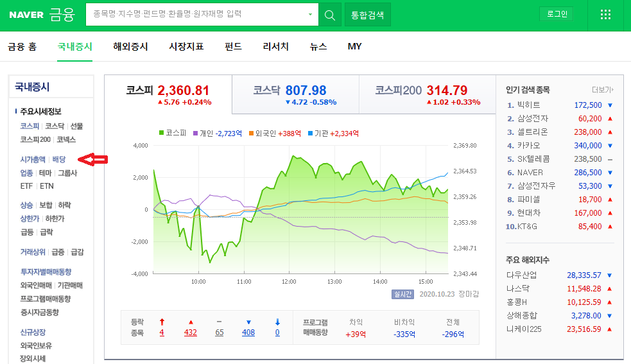Image resolution: width=631 pixels, height=364 pixels.
Task: Open the MY tab
Action: [354, 47]
